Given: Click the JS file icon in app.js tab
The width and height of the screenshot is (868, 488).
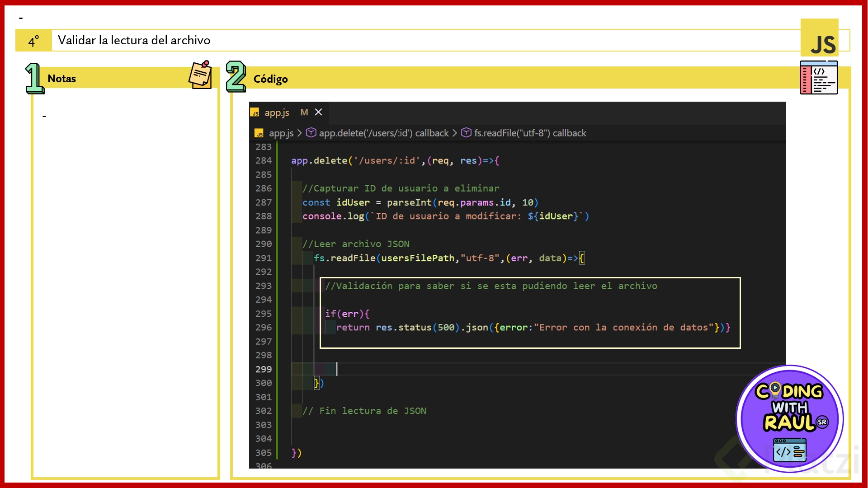Looking at the screenshot, I should point(255,113).
